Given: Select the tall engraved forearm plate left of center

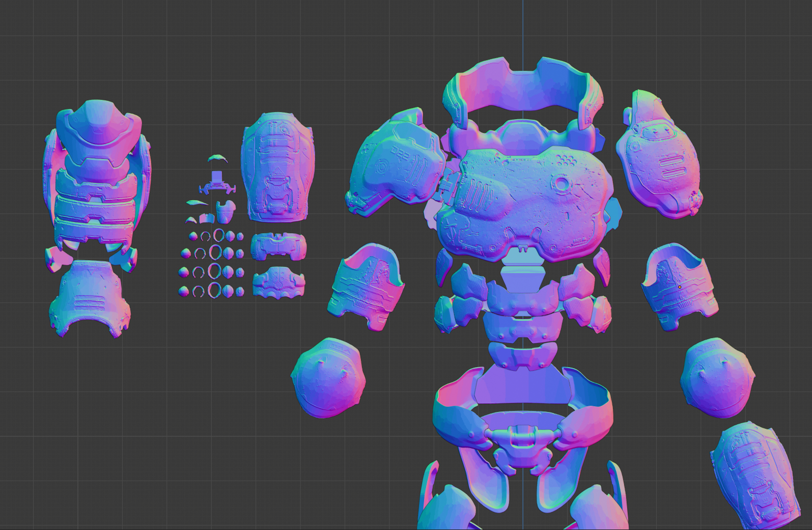Looking at the screenshot, I should [278, 167].
